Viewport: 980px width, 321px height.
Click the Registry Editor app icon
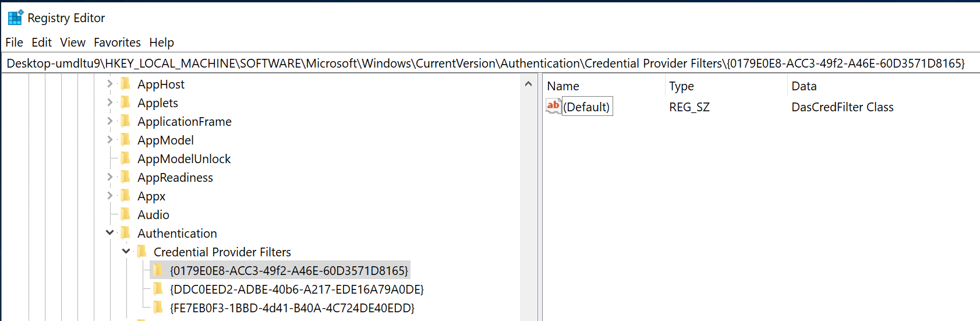pyautogui.click(x=15, y=17)
